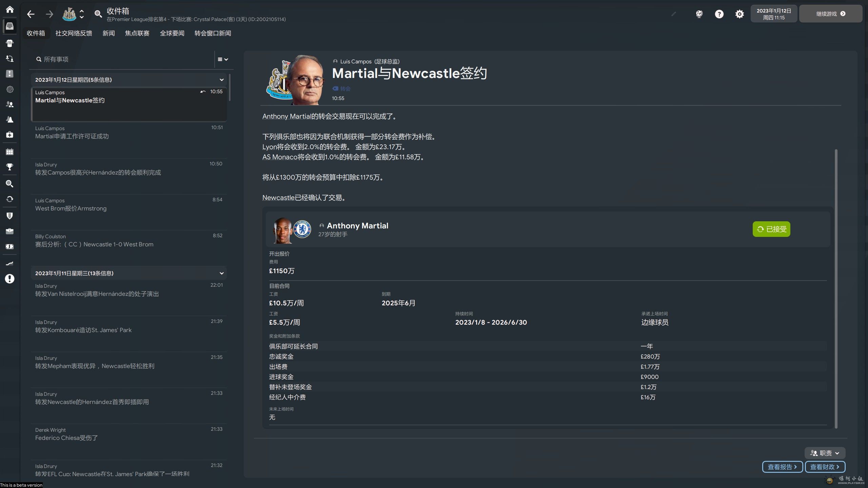Navigate forward with the right arrow

coord(50,14)
